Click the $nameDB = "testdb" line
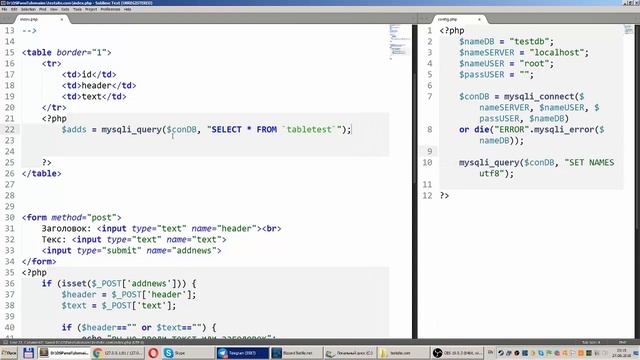This screenshot has height=360, width=640. click(x=506, y=41)
